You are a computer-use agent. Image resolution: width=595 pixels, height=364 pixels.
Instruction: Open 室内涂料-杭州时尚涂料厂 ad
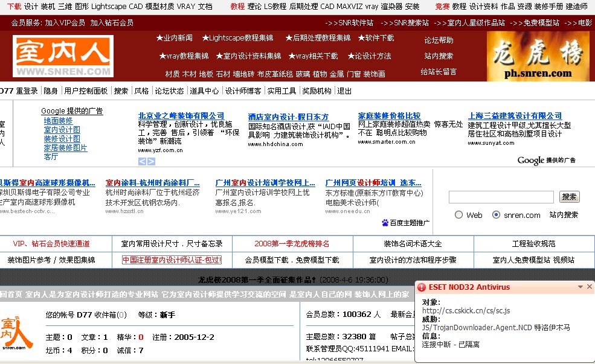(x=153, y=183)
